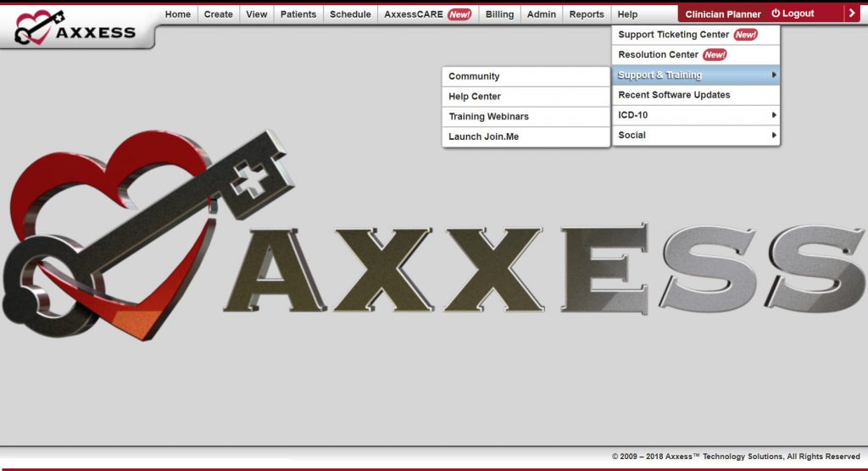The width and height of the screenshot is (868, 471).
Task: Open the Schedule menu
Action: pos(350,14)
